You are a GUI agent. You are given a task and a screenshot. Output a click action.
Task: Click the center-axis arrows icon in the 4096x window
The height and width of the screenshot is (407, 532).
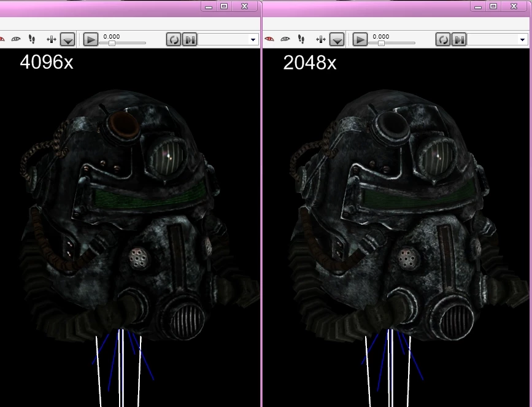[51, 40]
